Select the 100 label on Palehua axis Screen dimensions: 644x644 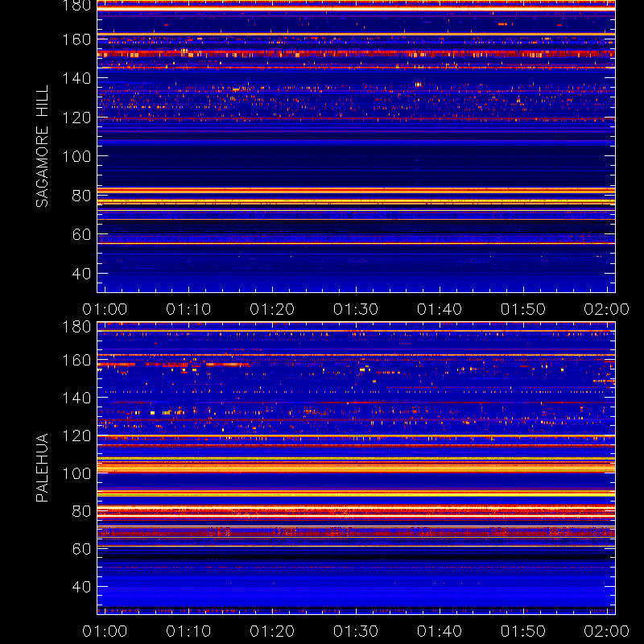(x=76, y=473)
